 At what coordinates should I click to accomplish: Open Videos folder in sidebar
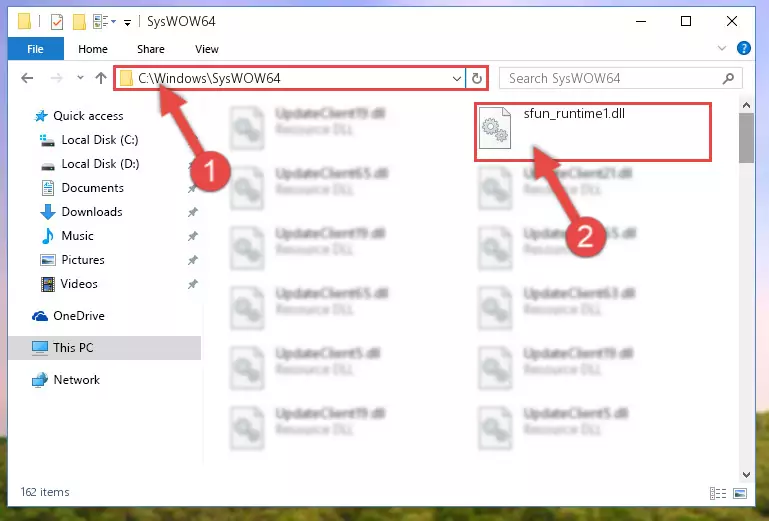pyautogui.click(x=79, y=284)
